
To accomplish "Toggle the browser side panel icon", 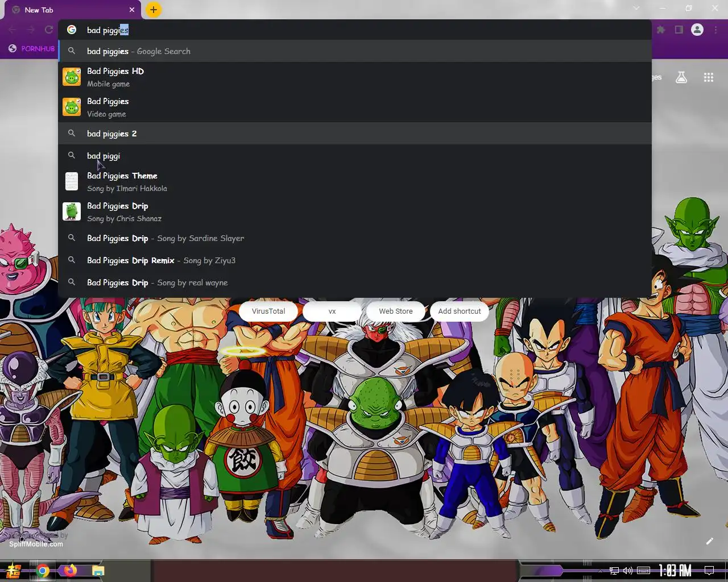I will coord(679,30).
